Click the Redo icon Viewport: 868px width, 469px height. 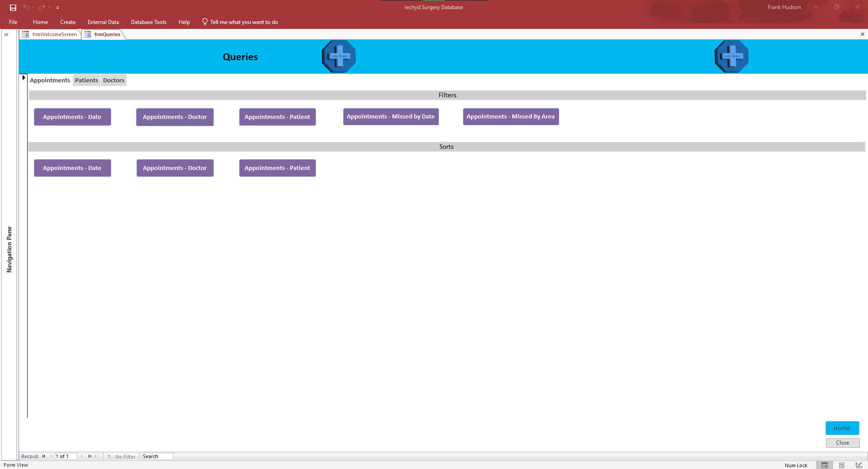pos(41,7)
